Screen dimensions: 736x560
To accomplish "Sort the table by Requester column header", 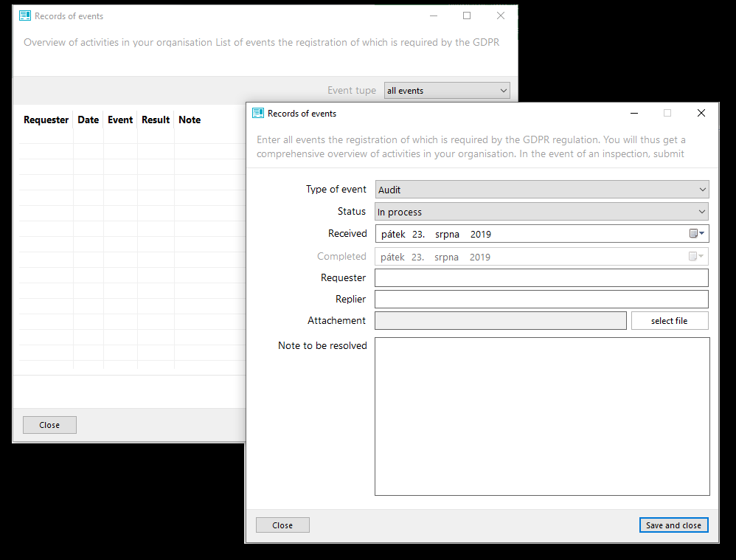I will coord(46,120).
